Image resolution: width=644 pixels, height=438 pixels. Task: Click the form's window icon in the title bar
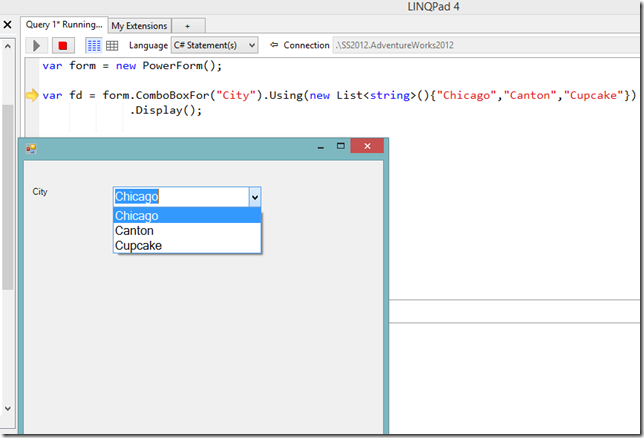[31, 148]
